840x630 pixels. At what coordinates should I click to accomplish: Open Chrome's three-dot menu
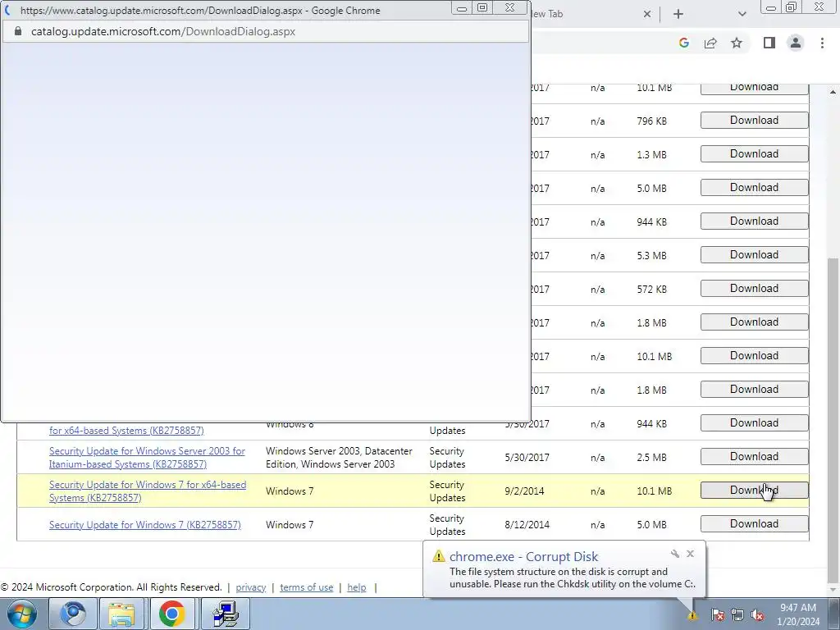(x=822, y=43)
